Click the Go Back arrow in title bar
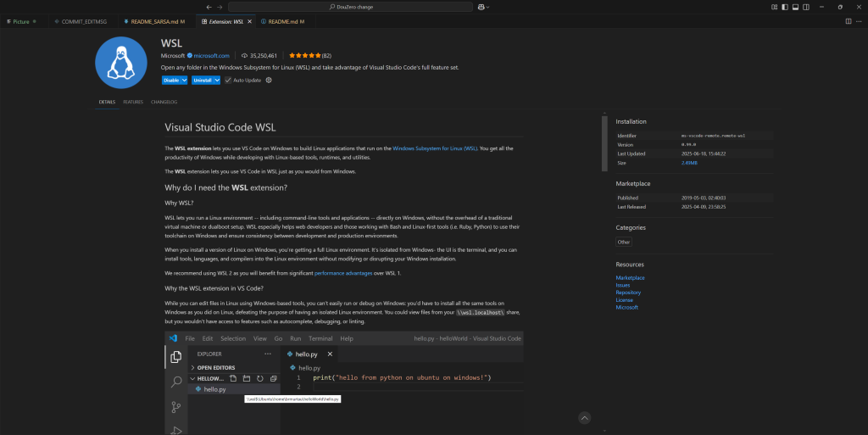The width and height of the screenshot is (868, 435). (209, 7)
